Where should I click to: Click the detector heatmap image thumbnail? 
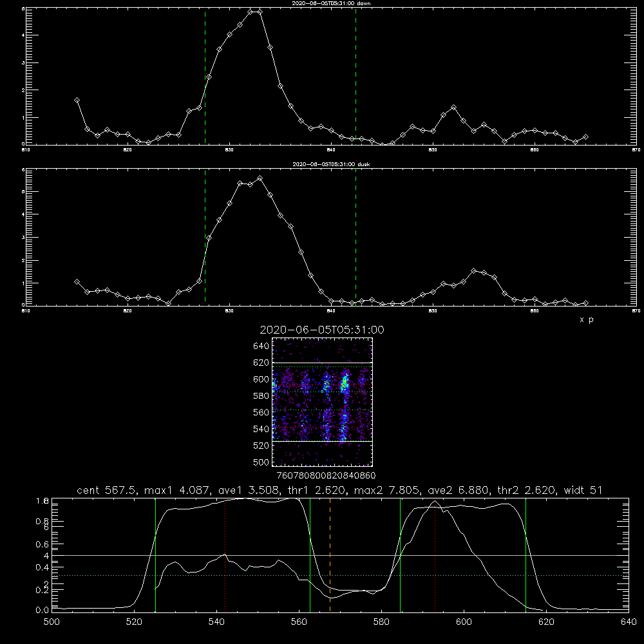pos(322,402)
